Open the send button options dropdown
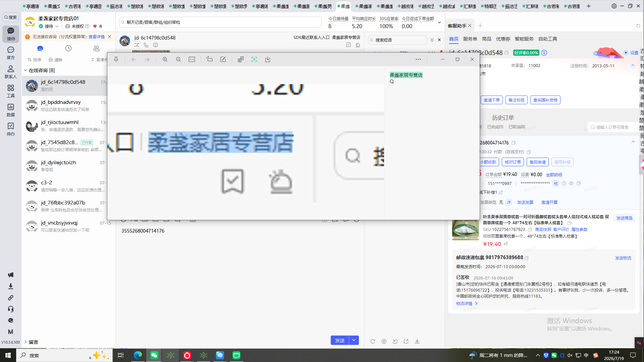644x362 pixels. 354,340
